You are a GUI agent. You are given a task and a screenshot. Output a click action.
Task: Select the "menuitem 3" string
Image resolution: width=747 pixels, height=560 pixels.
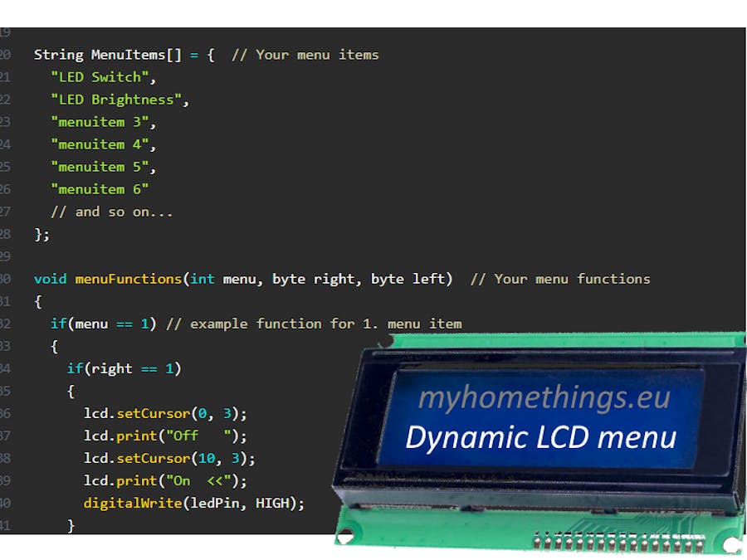click(x=102, y=121)
